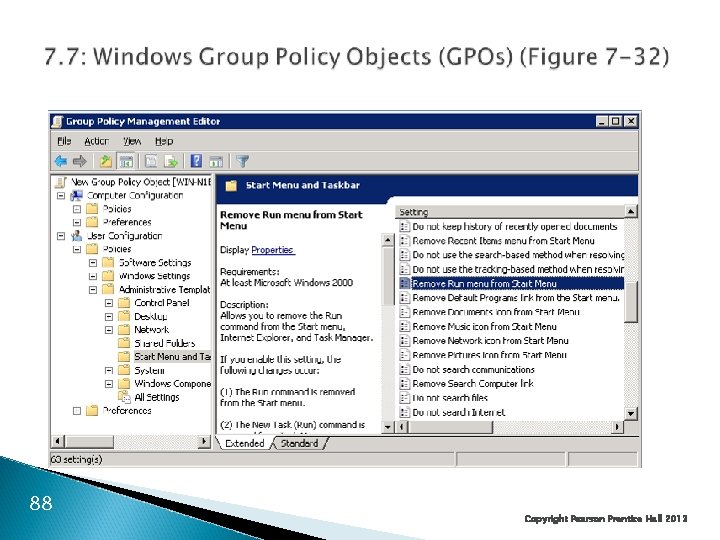Click the Up One Level folder icon
Viewport: 720px width, 540px height.
[x=106, y=161]
